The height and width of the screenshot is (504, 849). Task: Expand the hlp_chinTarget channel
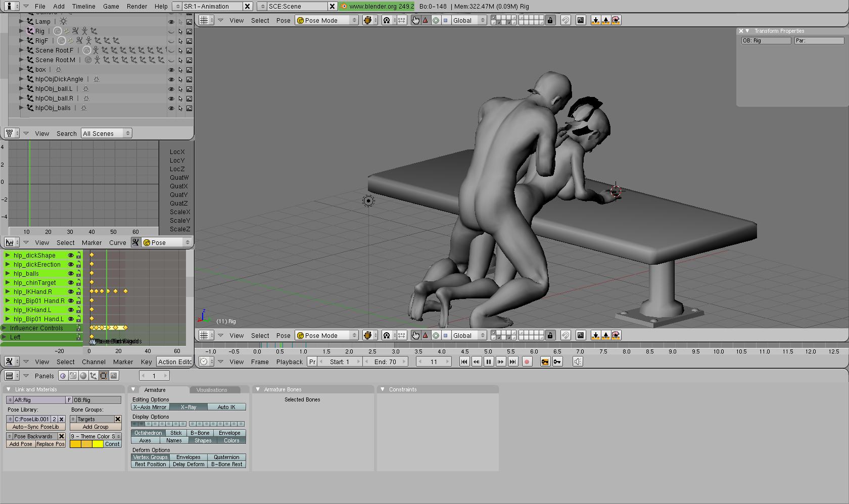(x=8, y=283)
